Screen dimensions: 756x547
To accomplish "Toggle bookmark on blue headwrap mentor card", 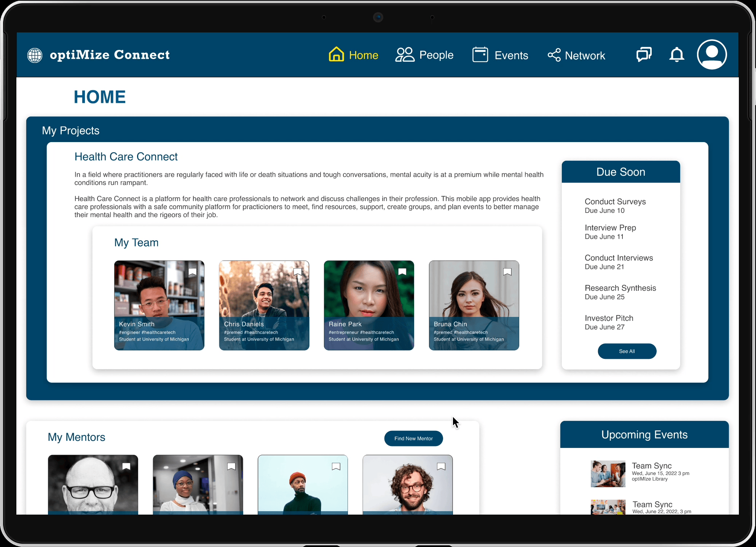I will (231, 467).
